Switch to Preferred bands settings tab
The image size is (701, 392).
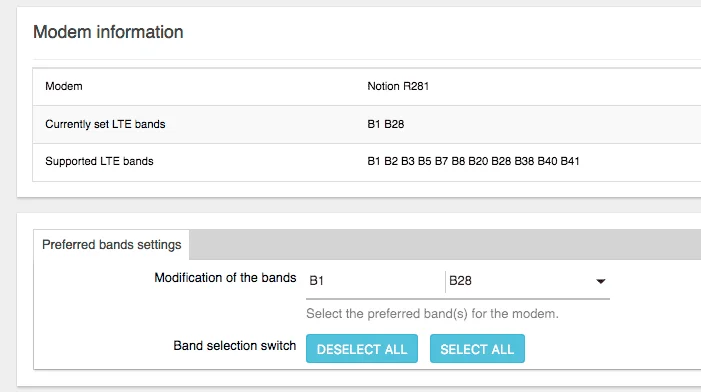(111, 244)
